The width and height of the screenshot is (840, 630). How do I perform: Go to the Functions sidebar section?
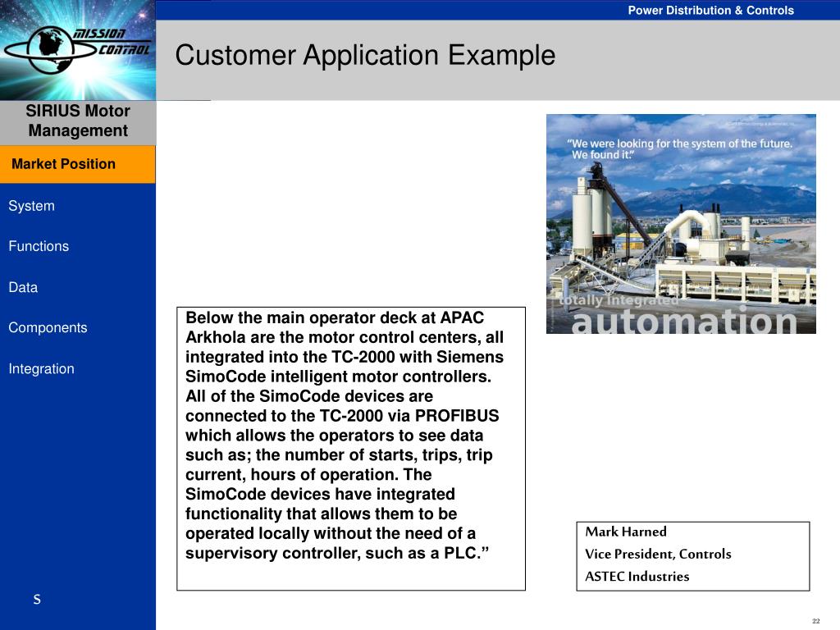[x=39, y=246]
